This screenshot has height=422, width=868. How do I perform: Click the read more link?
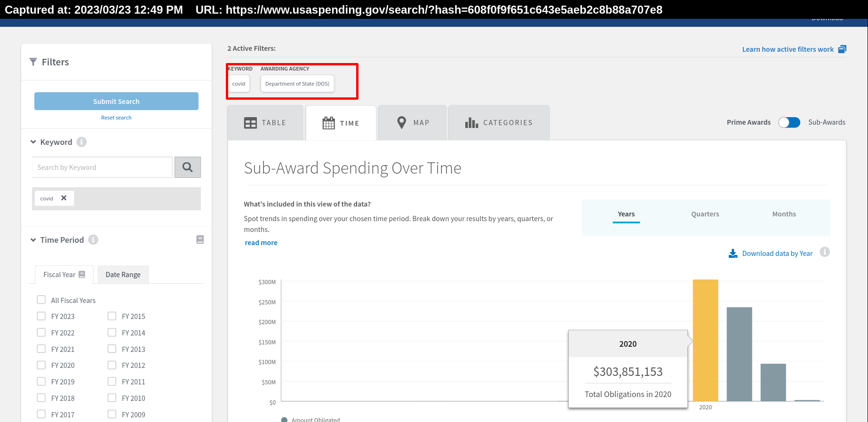pyautogui.click(x=261, y=243)
